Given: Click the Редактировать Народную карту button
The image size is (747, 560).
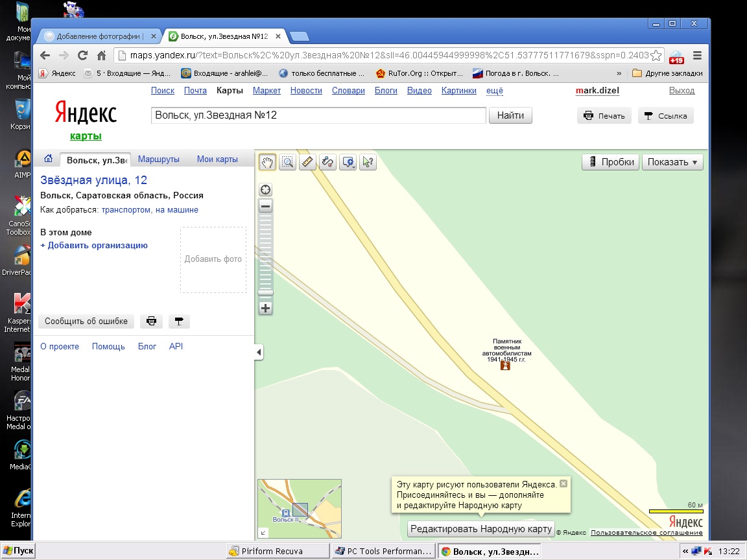Looking at the screenshot, I should pyautogui.click(x=481, y=529).
